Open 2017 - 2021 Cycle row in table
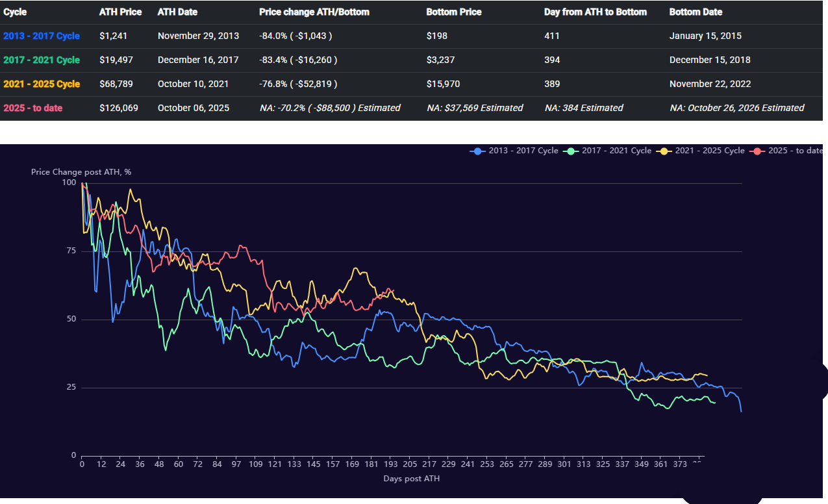828x504 pixels. [x=42, y=60]
